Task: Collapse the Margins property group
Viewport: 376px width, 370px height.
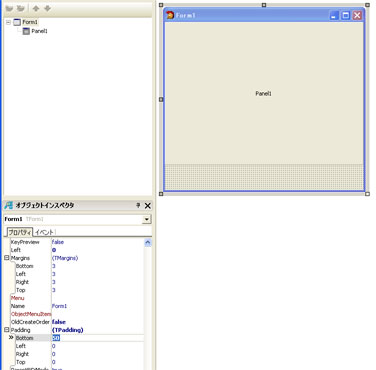Action: 7,258
